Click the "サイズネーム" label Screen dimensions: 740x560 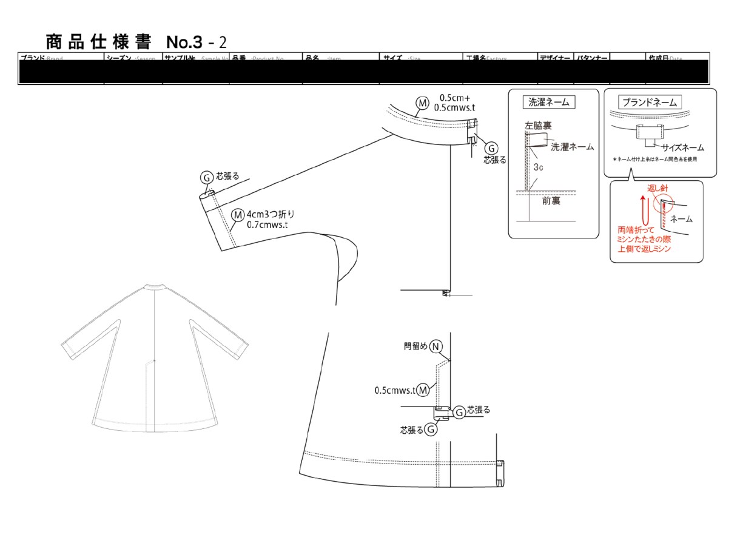click(x=683, y=147)
